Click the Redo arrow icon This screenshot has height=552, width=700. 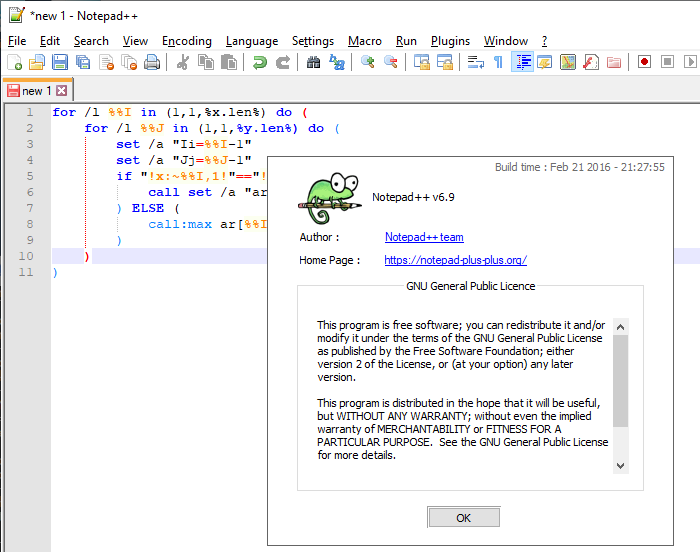(x=283, y=62)
